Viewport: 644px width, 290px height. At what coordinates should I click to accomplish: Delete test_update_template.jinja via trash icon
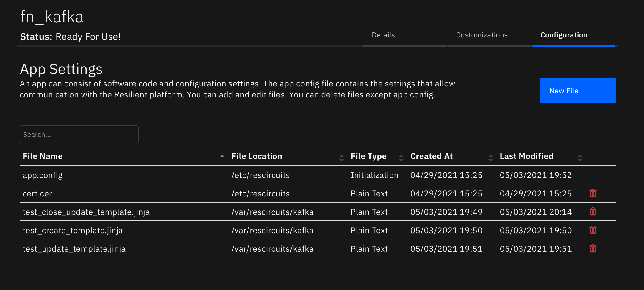(593, 248)
